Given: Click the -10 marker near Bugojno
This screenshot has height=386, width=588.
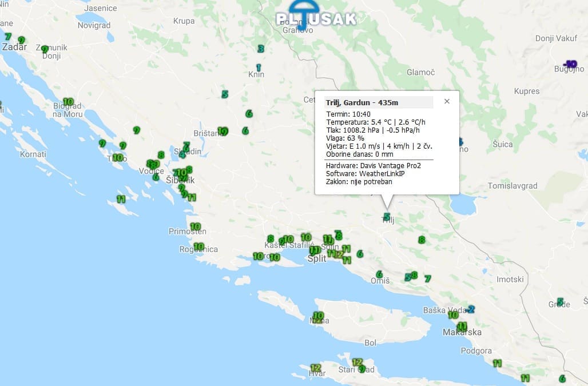Looking at the screenshot, I should coord(570,63).
